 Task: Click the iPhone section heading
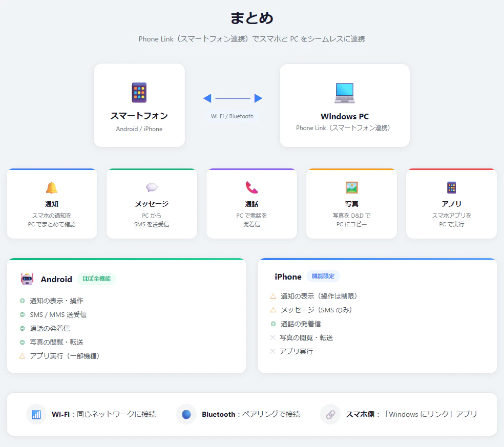pyautogui.click(x=288, y=276)
